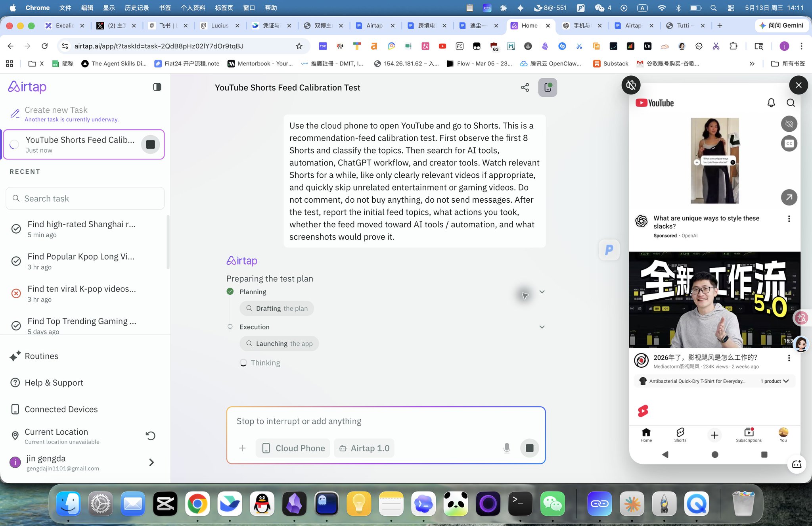Click the Drafting the plan chip
The image size is (812, 526).
pyautogui.click(x=277, y=309)
